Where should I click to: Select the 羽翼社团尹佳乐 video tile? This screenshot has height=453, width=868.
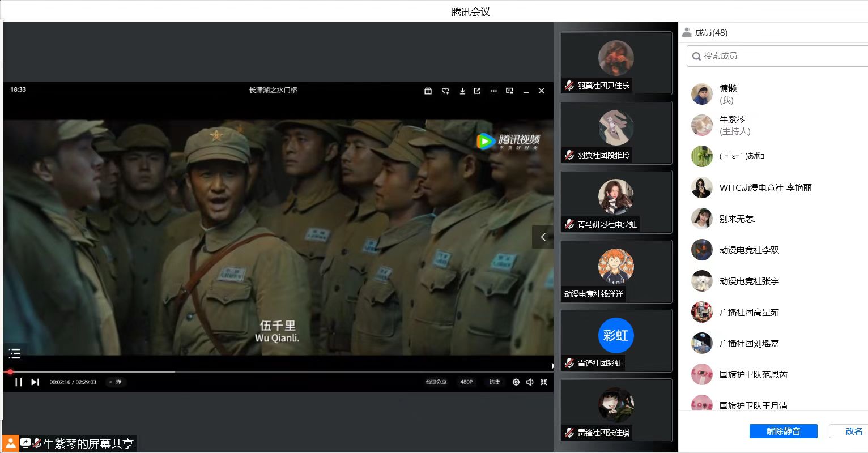(x=616, y=63)
